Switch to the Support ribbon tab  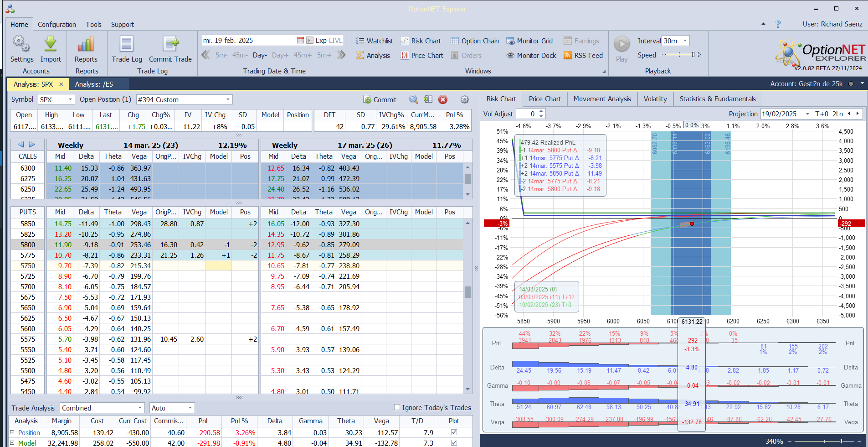[123, 25]
